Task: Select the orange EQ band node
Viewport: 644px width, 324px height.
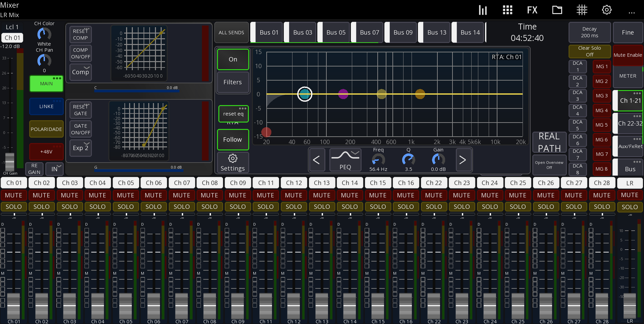Action: point(420,94)
